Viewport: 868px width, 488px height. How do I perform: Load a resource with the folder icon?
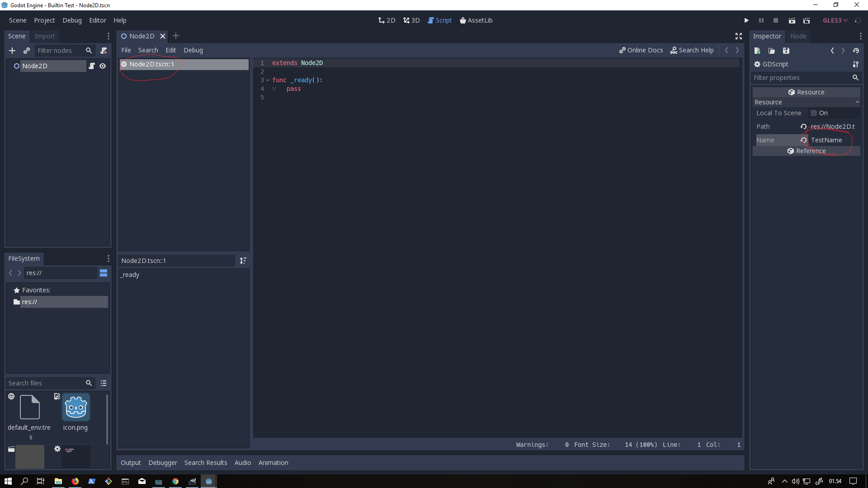click(772, 51)
